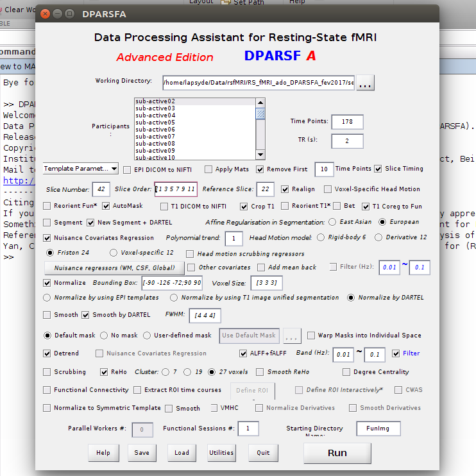Uncheck the Crop T1 checkbox
Viewport: 476px width, 476px height.
(x=244, y=207)
